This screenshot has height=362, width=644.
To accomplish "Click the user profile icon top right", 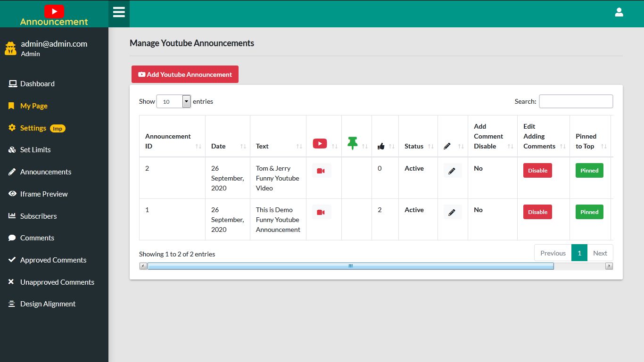I will (x=619, y=13).
